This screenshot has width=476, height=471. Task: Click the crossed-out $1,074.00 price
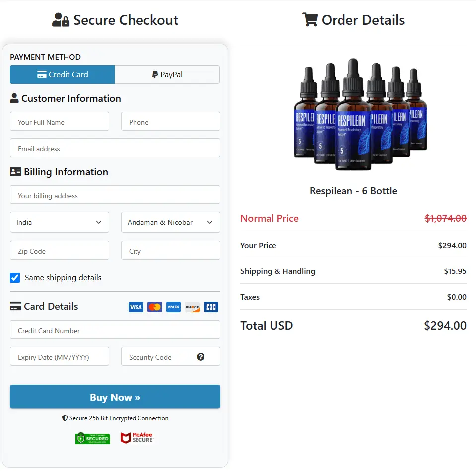tap(445, 218)
